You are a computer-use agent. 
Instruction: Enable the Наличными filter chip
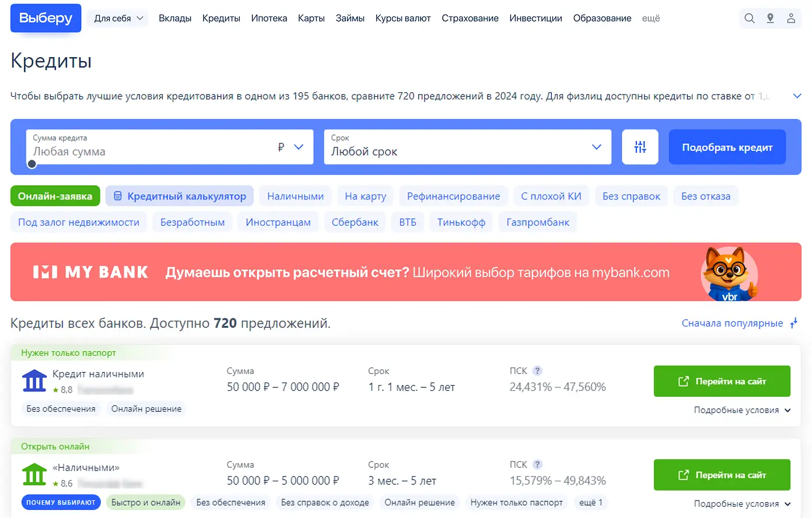(x=295, y=196)
